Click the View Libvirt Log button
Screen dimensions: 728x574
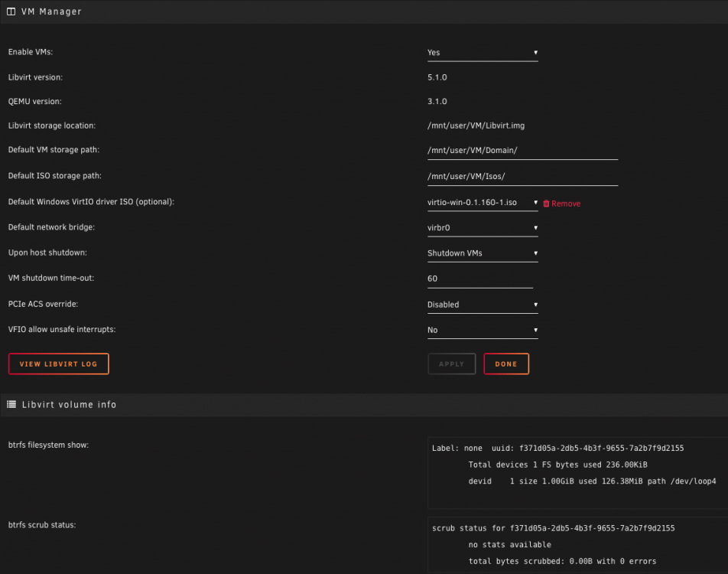pos(58,364)
